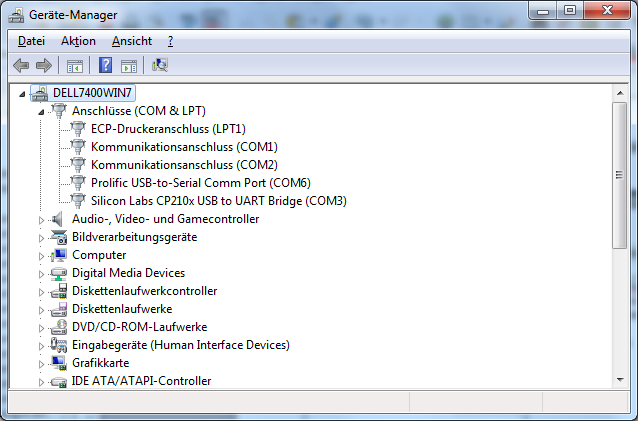Open the Ansicht menu
The height and width of the screenshot is (421, 638).
coord(132,41)
